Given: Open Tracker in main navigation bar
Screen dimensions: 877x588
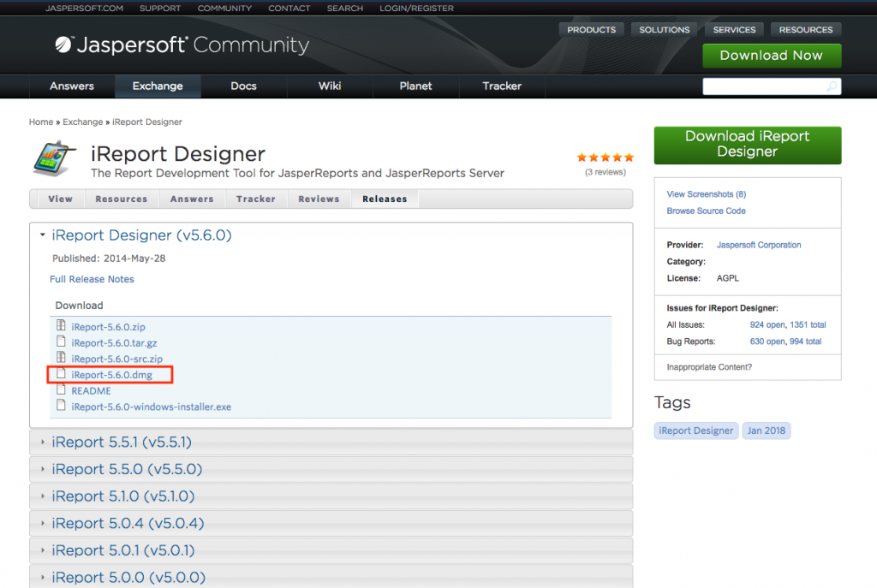Looking at the screenshot, I should 502,86.
